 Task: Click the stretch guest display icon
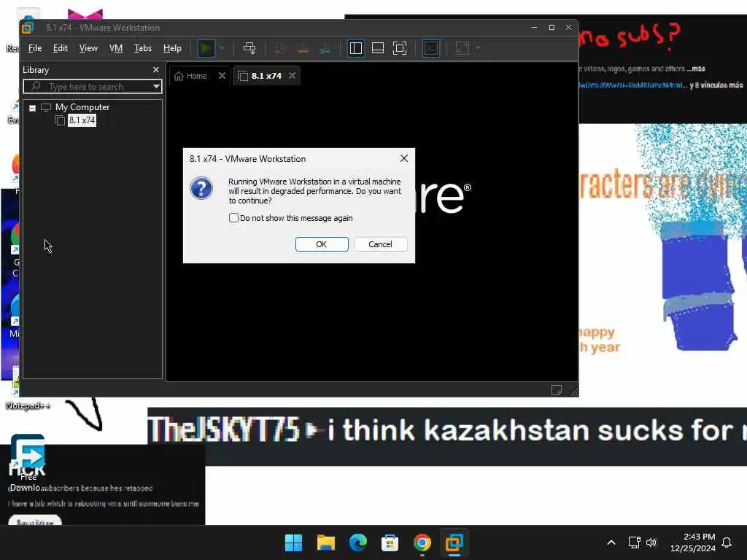[462, 48]
